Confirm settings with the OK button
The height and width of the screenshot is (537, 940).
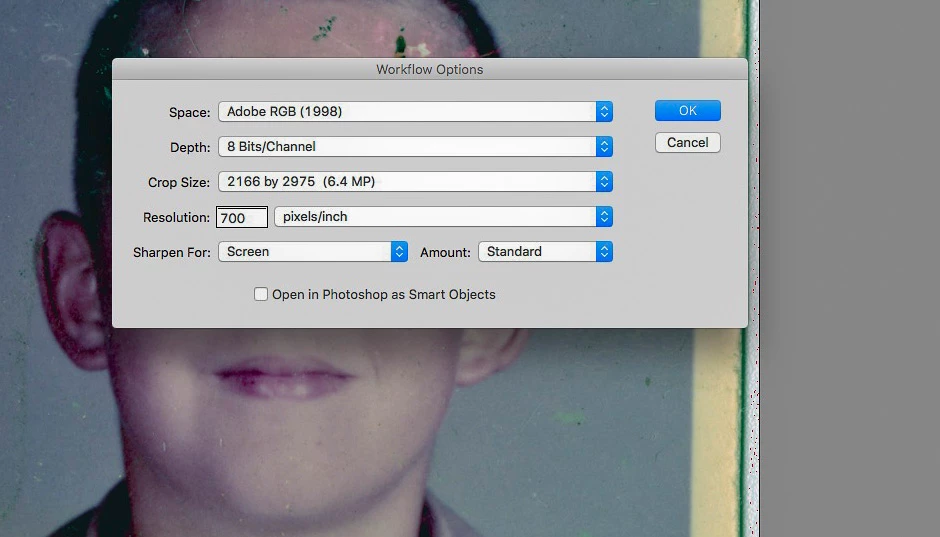pyautogui.click(x=688, y=111)
